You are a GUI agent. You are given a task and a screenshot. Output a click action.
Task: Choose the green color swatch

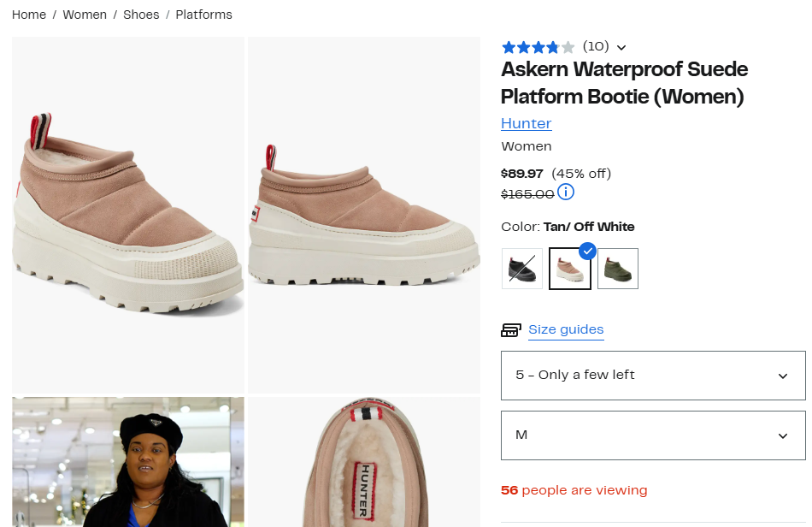tap(617, 269)
